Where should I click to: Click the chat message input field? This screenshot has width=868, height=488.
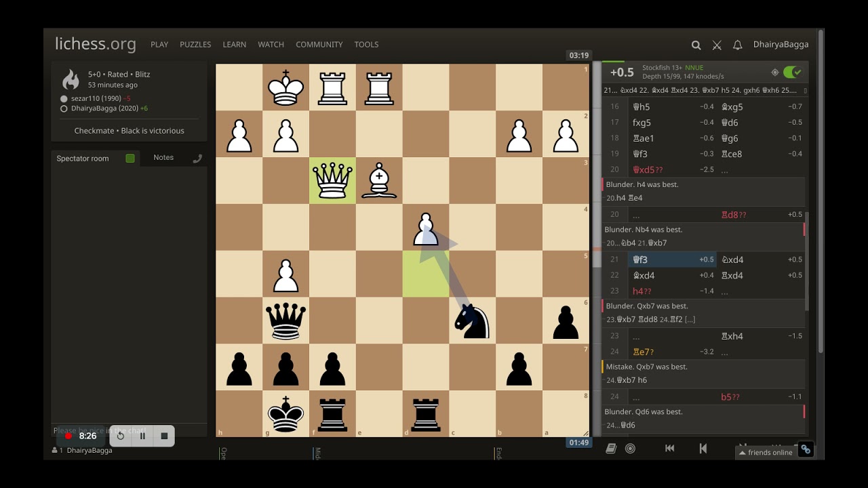(129, 431)
